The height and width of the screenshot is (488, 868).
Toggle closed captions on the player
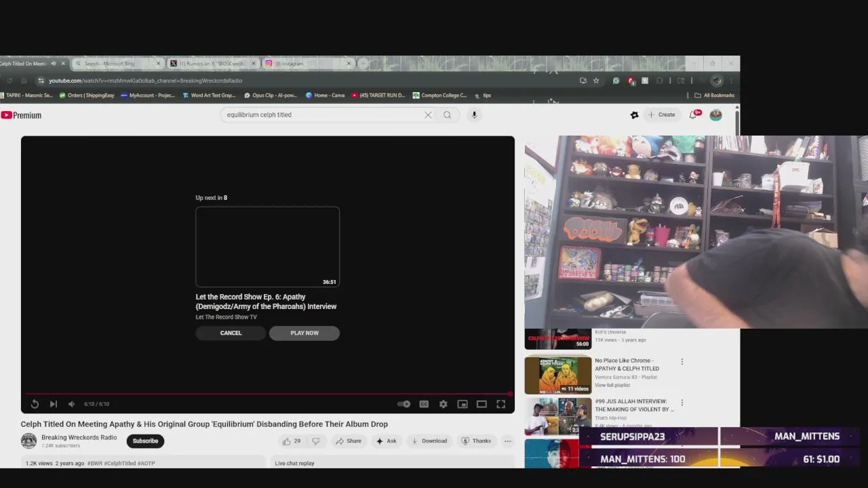[x=424, y=404]
